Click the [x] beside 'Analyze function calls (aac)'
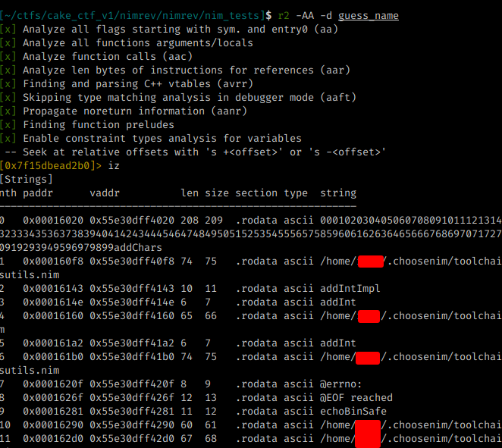Viewport: 502px width, 448px height. pyautogui.click(x=9, y=57)
